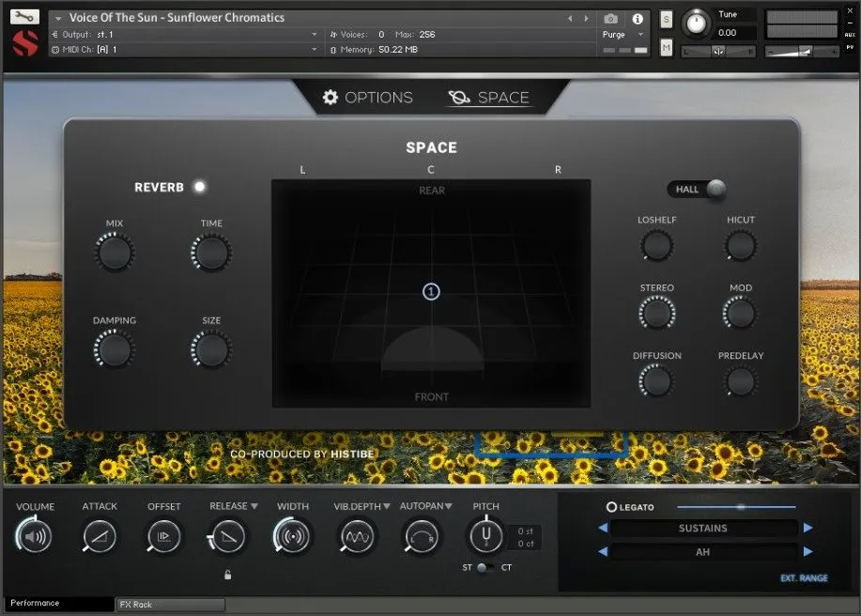Click the header pan slider
This screenshot has height=616, width=861.
click(718, 52)
